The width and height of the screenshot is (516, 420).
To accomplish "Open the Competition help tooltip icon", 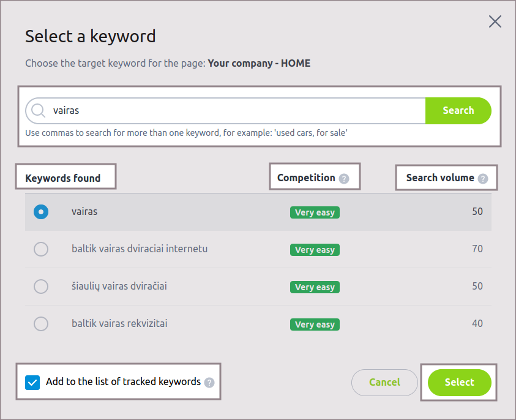I will click(x=344, y=179).
